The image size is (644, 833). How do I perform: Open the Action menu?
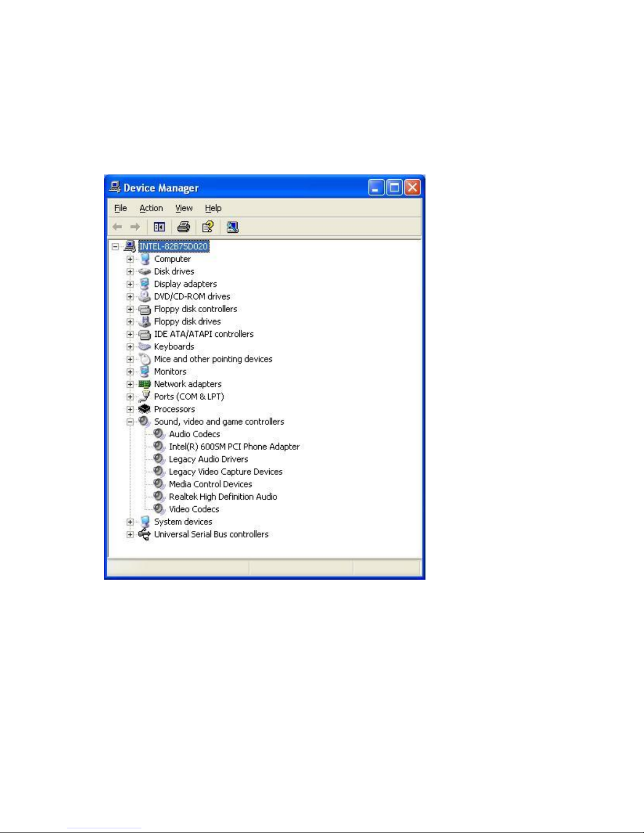151,208
